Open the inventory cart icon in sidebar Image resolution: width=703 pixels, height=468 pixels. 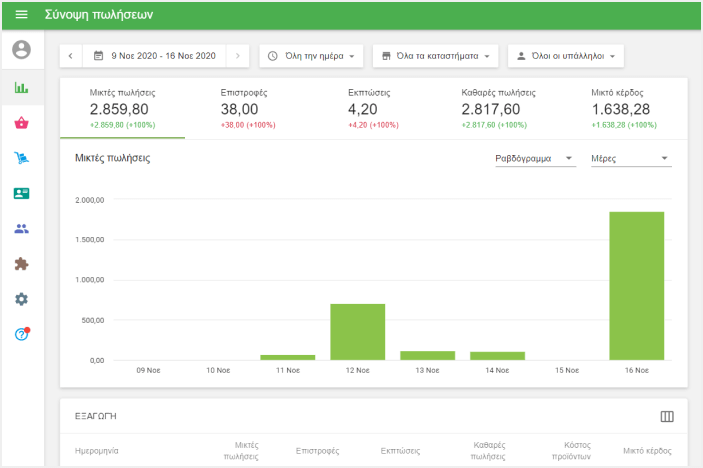click(x=21, y=158)
